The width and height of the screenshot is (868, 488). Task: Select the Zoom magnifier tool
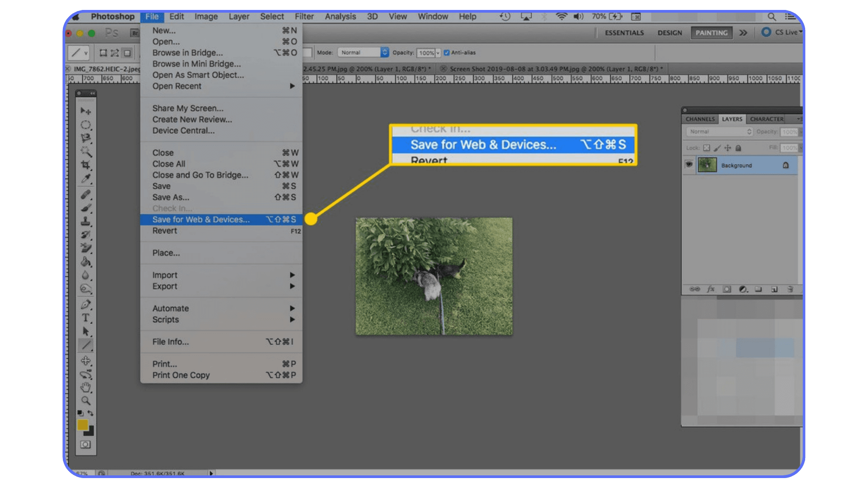(x=86, y=401)
